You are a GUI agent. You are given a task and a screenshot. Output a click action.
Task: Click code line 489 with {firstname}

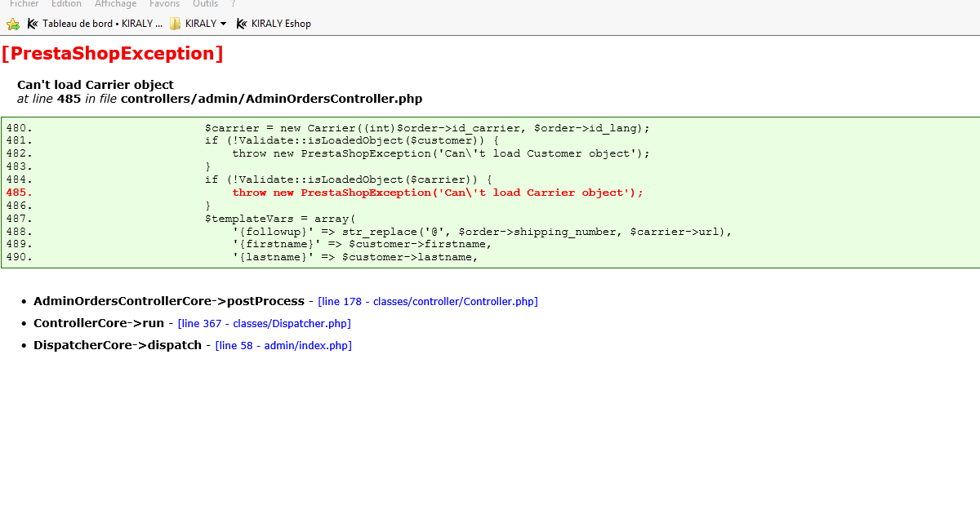point(362,244)
